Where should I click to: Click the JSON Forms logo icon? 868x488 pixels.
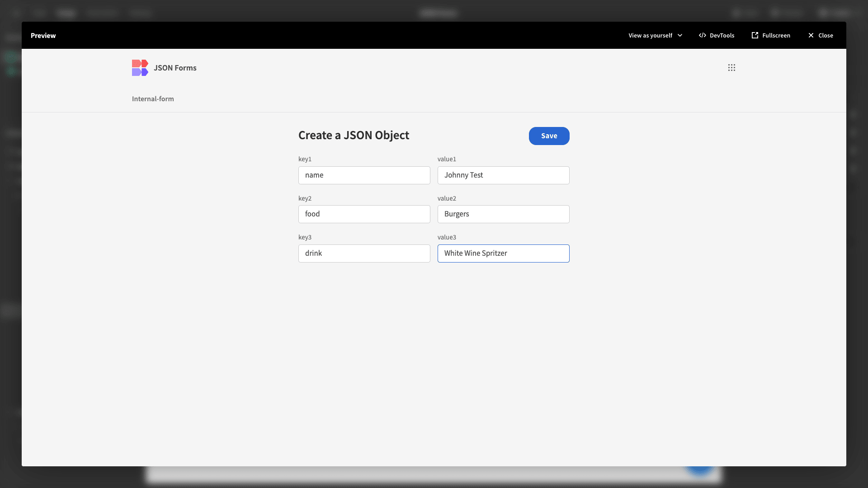pos(140,67)
